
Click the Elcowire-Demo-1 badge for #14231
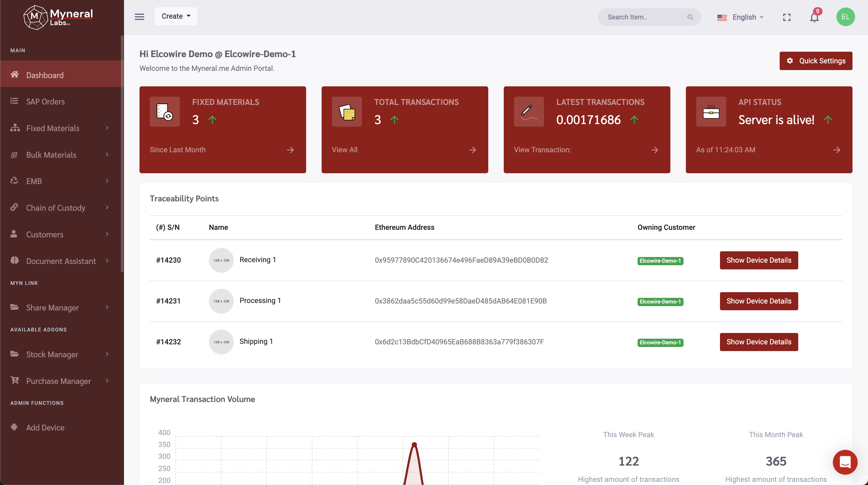tap(660, 301)
